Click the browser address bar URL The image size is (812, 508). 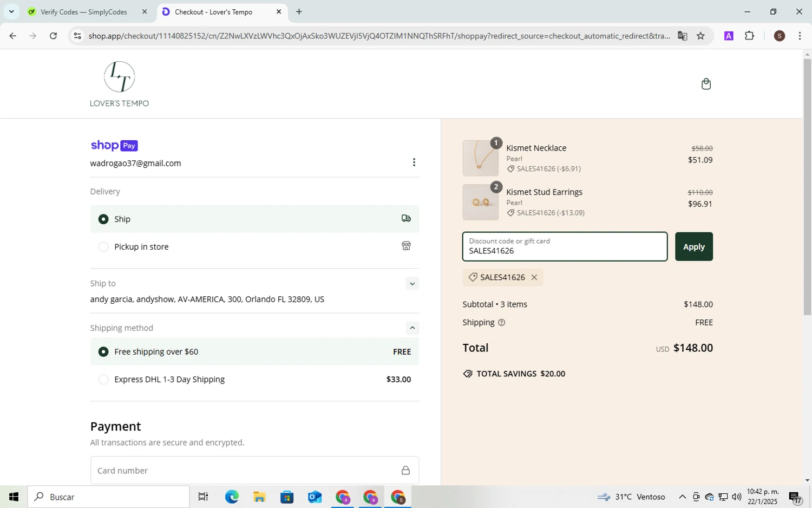pos(379,36)
